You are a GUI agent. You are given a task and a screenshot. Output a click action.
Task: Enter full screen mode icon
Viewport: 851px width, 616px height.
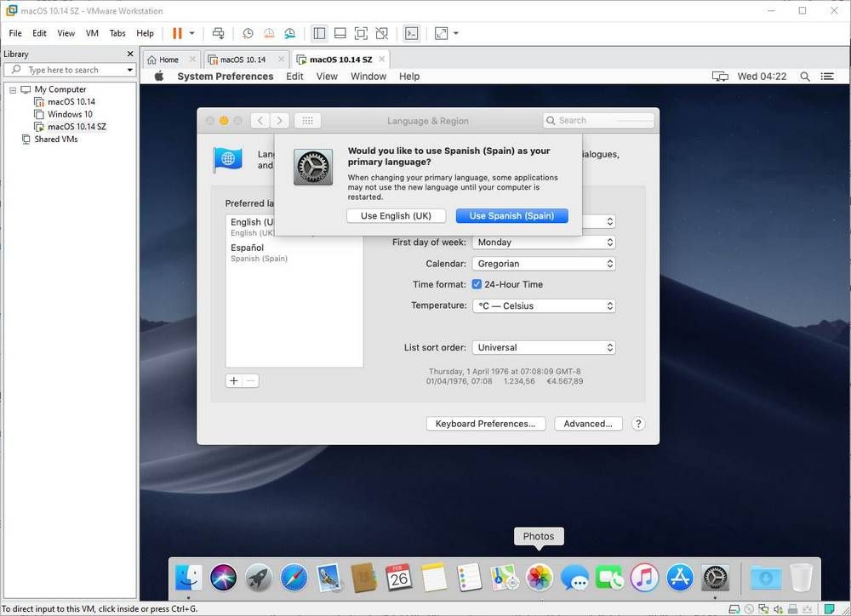[x=361, y=33]
